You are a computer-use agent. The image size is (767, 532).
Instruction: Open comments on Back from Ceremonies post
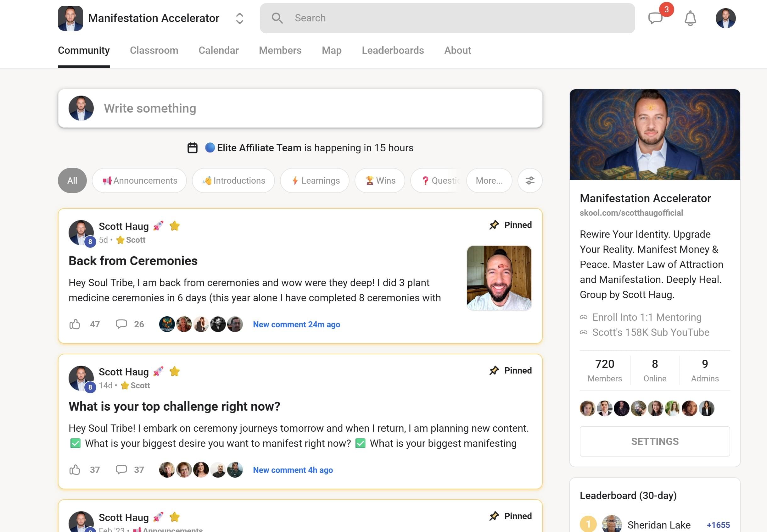point(121,324)
